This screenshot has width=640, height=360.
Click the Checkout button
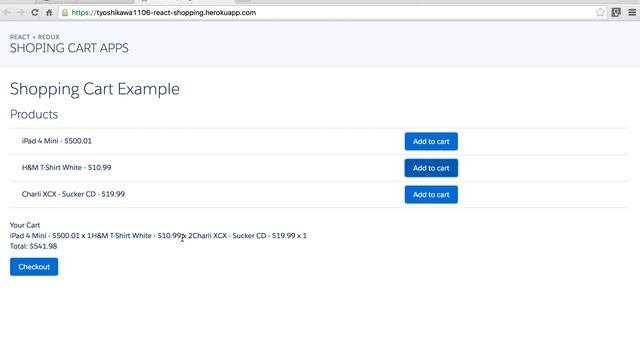[x=34, y=267]
